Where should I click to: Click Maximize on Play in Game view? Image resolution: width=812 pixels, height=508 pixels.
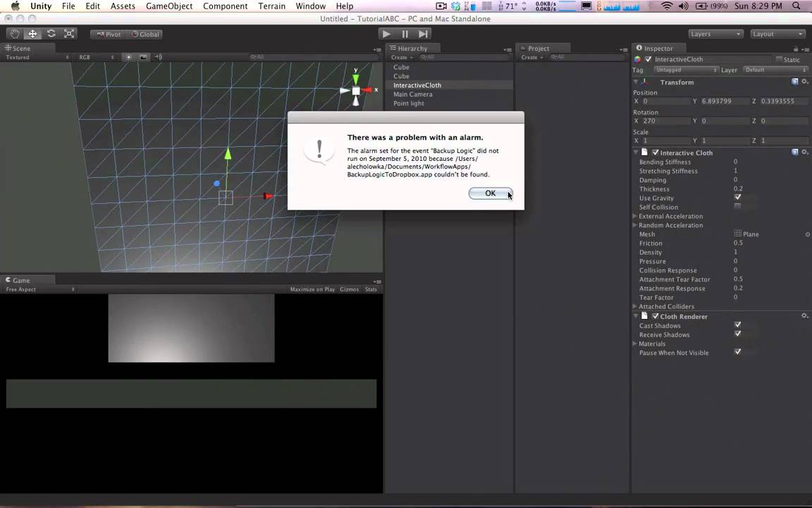(312, 289)
